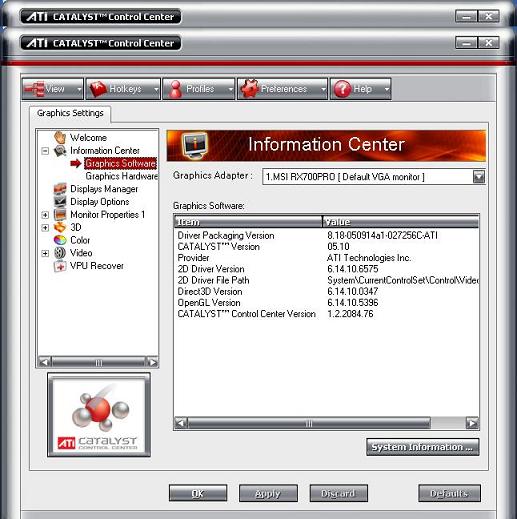Expand the Monitor Properties 1 node

45,215
